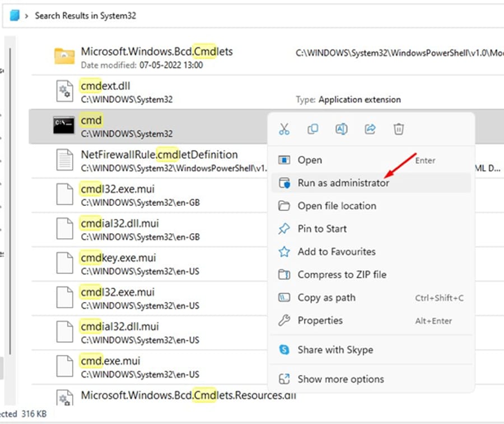Click Show more options

pos(371,379)
